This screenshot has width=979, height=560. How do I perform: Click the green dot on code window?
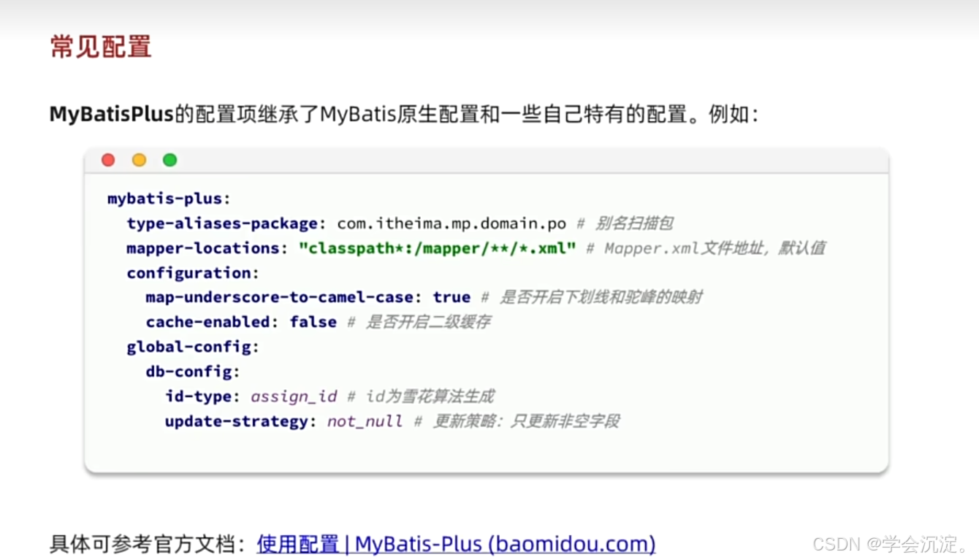(169, 160)
